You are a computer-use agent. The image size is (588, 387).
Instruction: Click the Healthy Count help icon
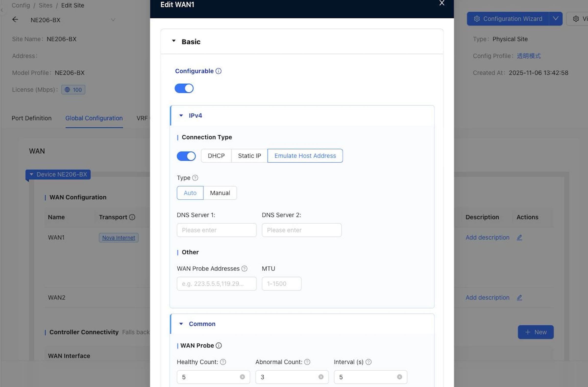(x=223, y=362)
